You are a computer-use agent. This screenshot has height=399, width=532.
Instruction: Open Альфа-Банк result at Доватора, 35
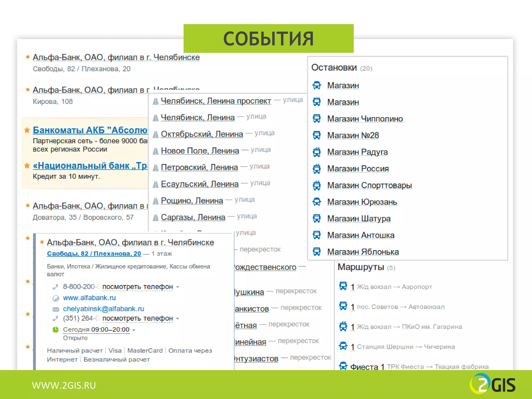point(90,206)
